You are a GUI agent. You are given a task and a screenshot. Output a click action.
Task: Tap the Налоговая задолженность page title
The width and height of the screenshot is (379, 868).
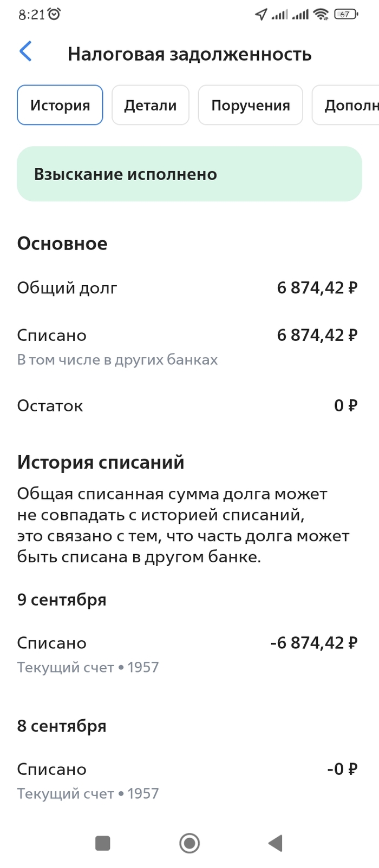click(x=190, y=54)
